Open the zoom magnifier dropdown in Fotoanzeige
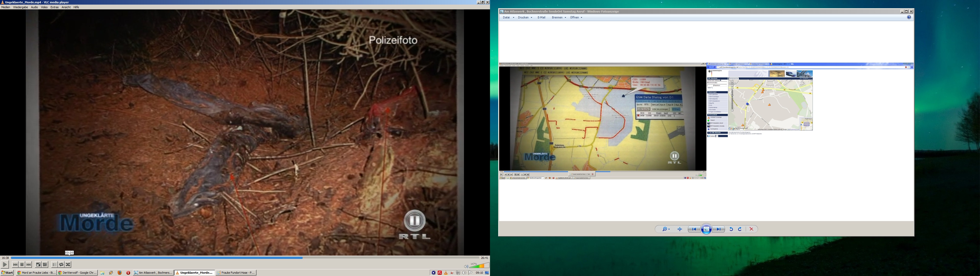The width and height of the screenshot is (980, 276). (666, 229)
